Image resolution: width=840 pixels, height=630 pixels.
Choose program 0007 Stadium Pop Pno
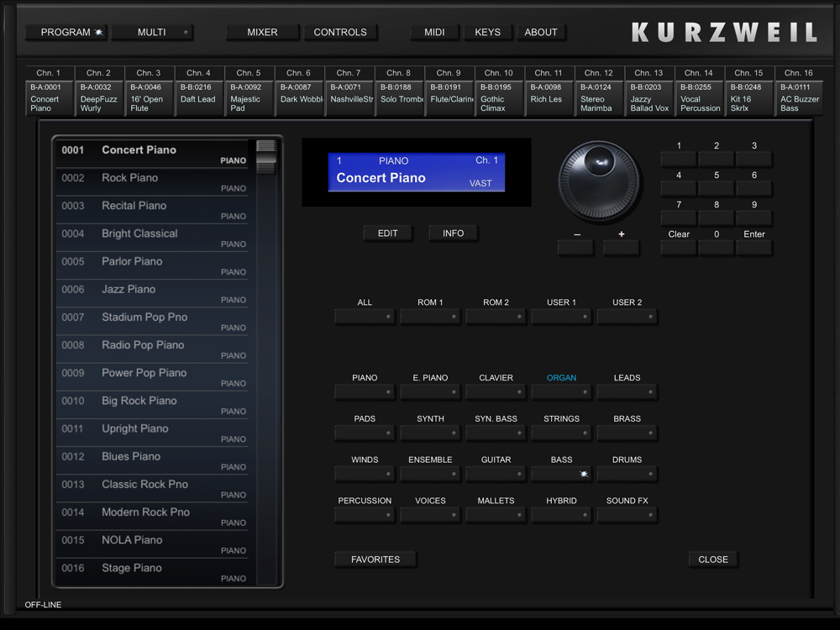[x=152, y=322]
